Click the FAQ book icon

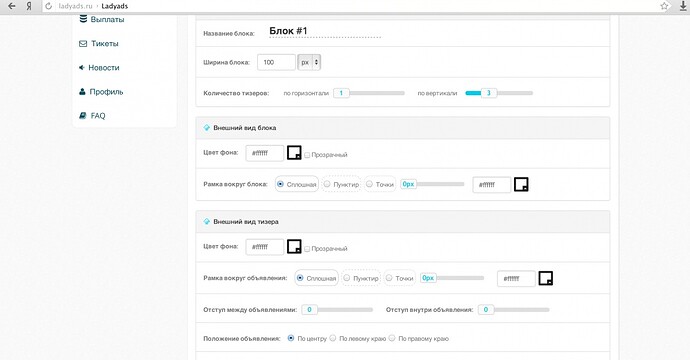83,116
